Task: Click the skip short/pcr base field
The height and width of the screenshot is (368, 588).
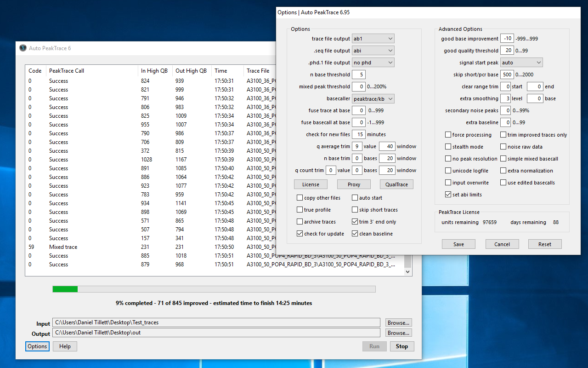Action: pos(507,75)
